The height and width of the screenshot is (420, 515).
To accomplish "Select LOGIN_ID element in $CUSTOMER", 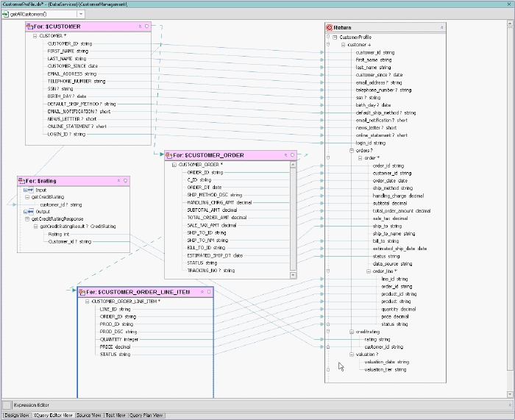I will (x=66, y=135).
